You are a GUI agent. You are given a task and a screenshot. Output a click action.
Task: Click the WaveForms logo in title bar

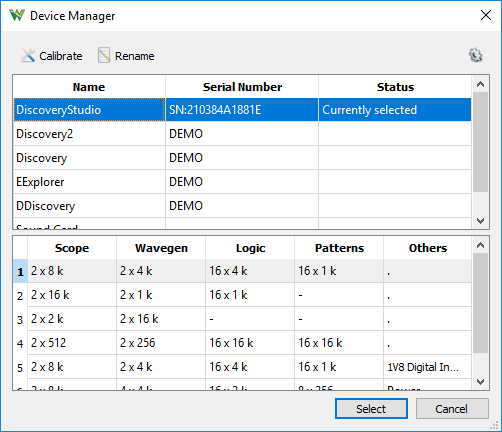pos(17,15)
